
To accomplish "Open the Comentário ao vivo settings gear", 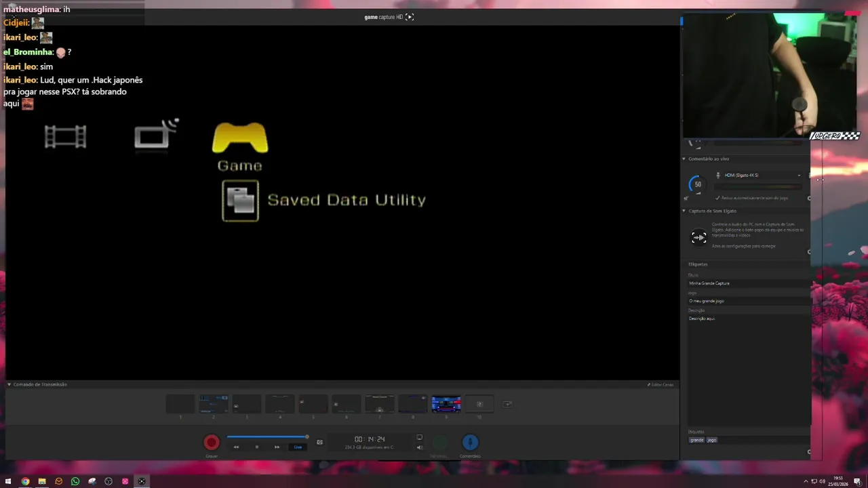I will pyautogui.click(x=809, y=199).
